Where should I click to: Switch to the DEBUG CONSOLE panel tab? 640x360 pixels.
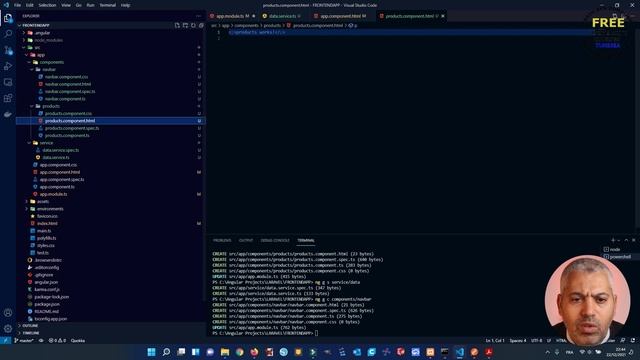pyautogui.click(x=275, y=240)
